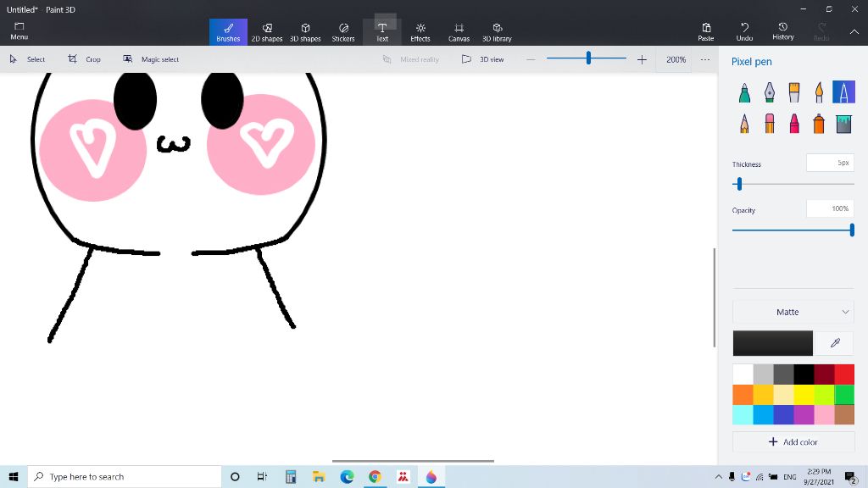Select the Pencil brush
Viewport: 868px width, 488px height.
(744, 124)
